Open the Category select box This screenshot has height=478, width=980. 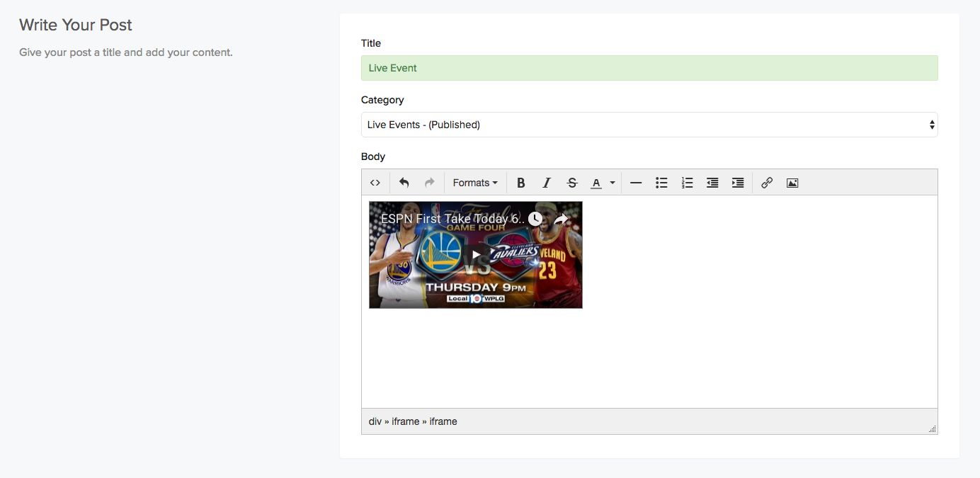649,125
